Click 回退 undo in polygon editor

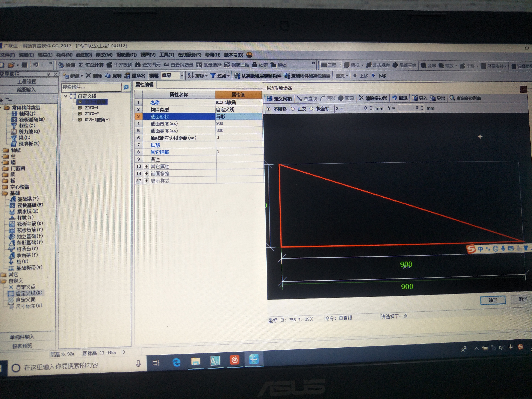[x=400, y=98]
